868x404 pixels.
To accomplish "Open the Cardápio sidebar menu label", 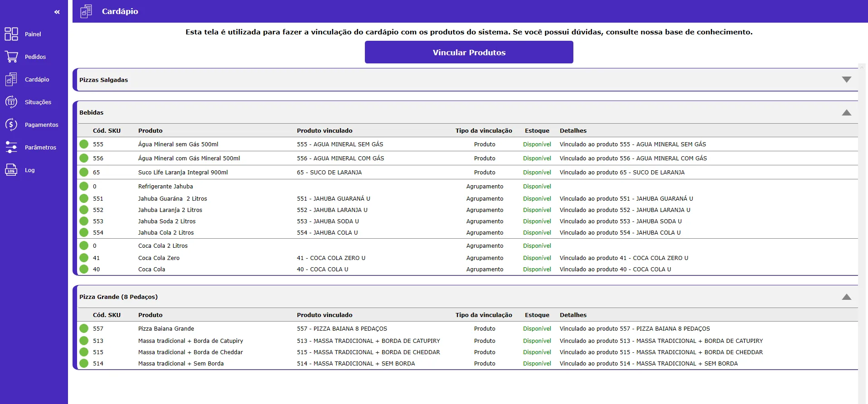I will pos(37,79).
